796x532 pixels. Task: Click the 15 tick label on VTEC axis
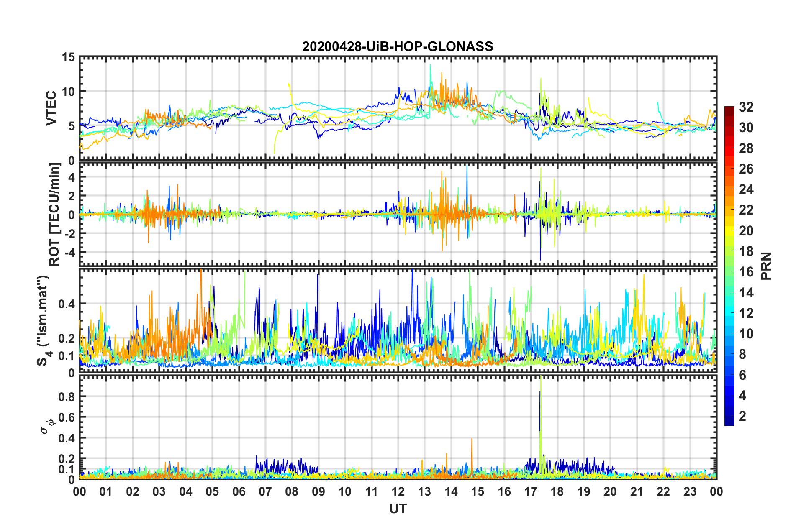click(x=69, y=57)
